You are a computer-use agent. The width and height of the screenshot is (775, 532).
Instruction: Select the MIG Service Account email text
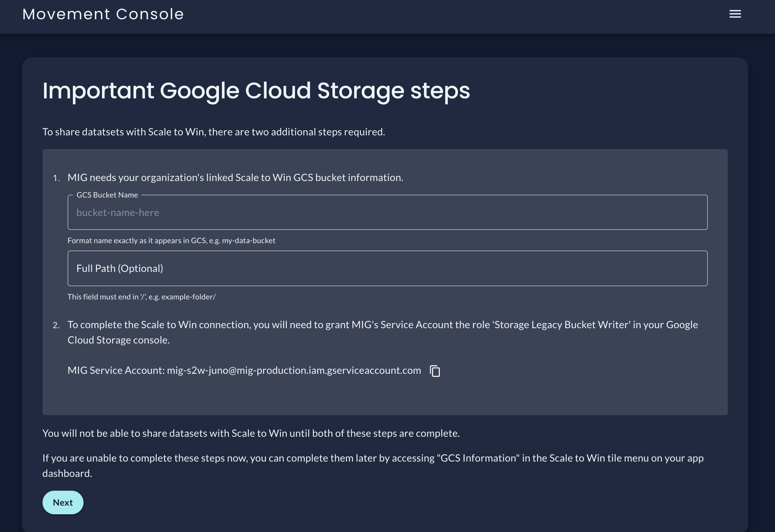tap(294, 370)
